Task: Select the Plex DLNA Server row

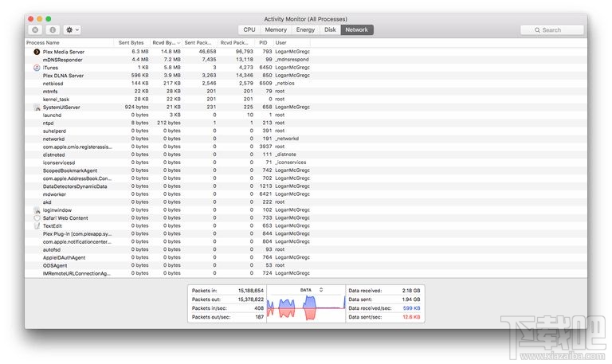Action: pyautogui.click(x=306, y=76)
